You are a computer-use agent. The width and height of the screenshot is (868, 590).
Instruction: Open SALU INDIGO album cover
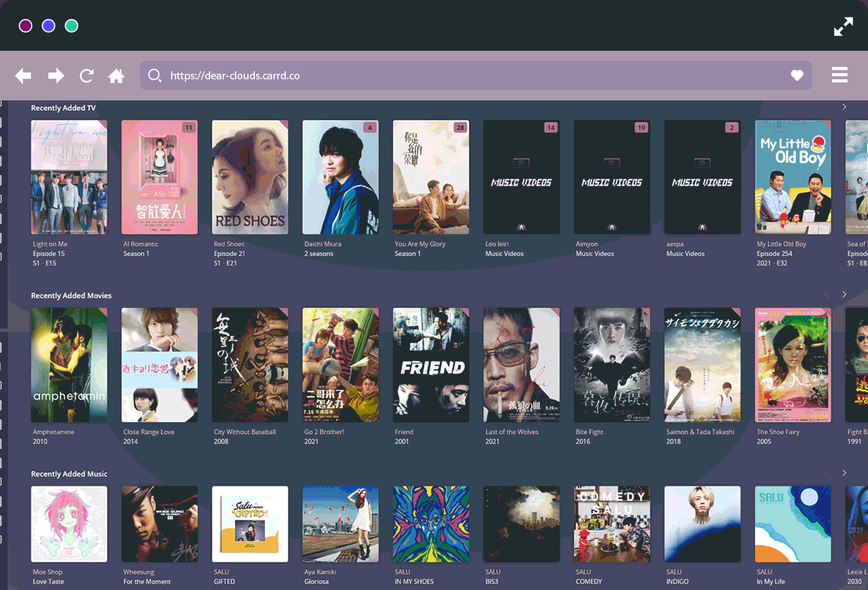[x=702, y=524]
